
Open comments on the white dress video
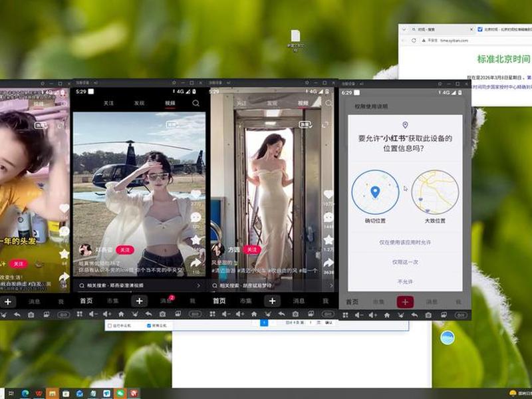pyautogui.click(x=329, y=217)
